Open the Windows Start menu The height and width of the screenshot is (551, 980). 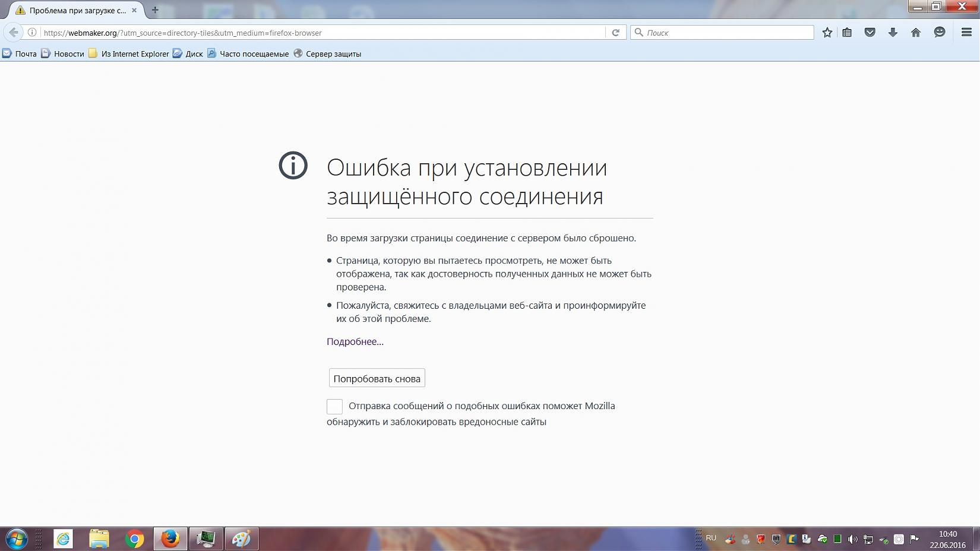(16, 539)
